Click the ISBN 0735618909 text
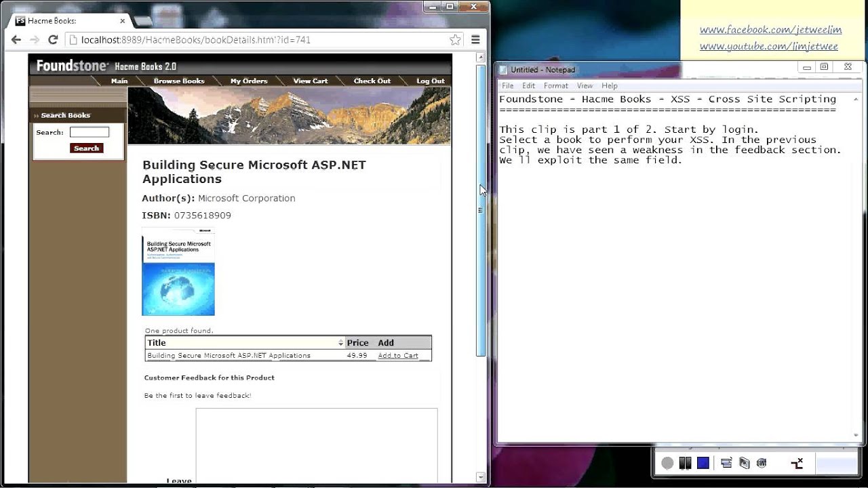Viewport: 868px width, 488px height. click(x=186, y=216)
